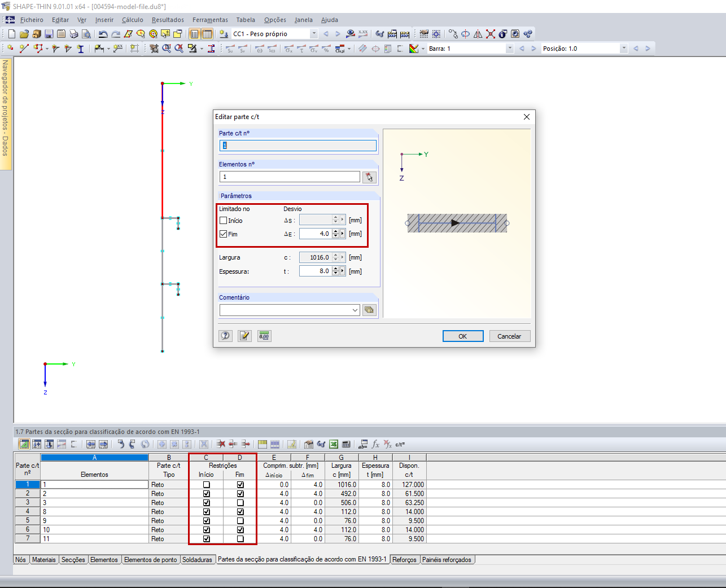Image resolution: width=726 pixels, height=588 pixels.
Task: Open ΔE value arrow menu in dialog
Action: 343,234
